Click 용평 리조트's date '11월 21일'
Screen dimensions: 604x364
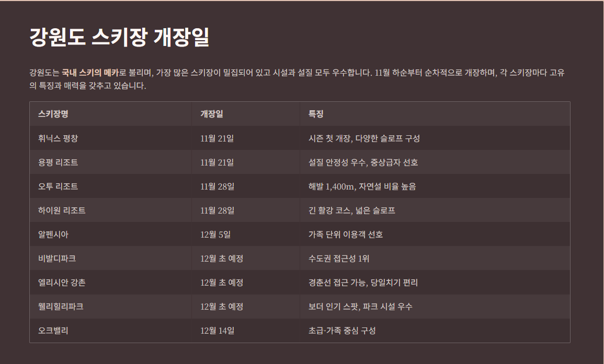click(217, 162)
